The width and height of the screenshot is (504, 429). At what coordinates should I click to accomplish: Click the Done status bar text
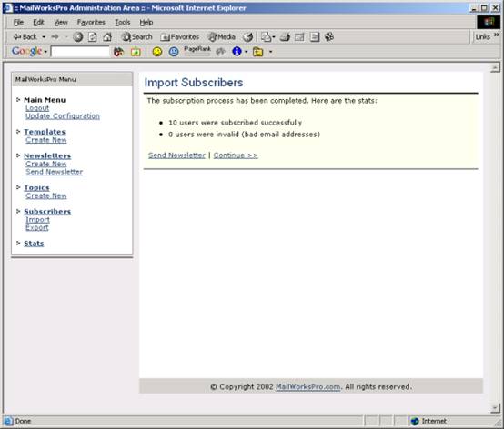[x=23, y=421]
